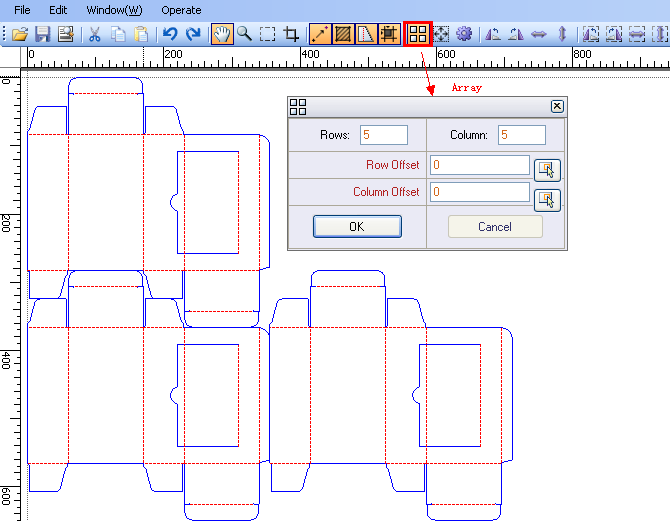Image resolution: width=670 pixels, height=521 pixels.
Task: Click the vertical double-arrow flip icon
Action: coord(562,34)
